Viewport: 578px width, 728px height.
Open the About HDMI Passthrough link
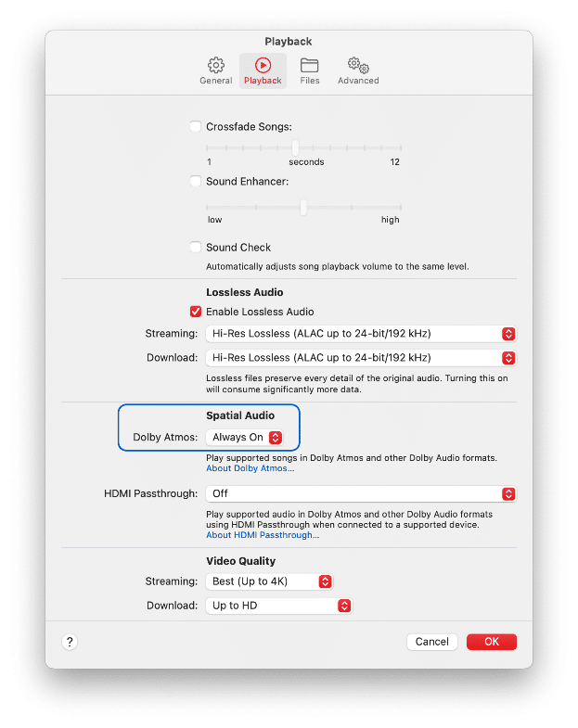[263, 535]
